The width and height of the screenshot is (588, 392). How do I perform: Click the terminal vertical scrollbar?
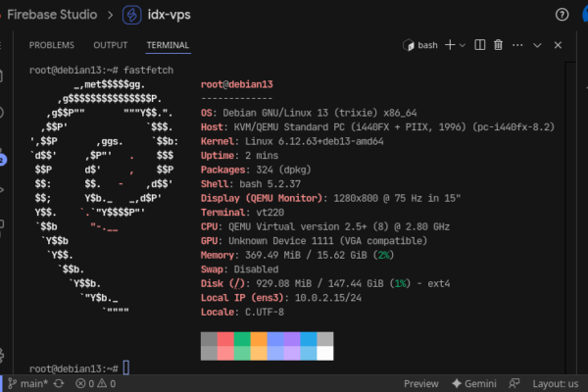(570, 218)
